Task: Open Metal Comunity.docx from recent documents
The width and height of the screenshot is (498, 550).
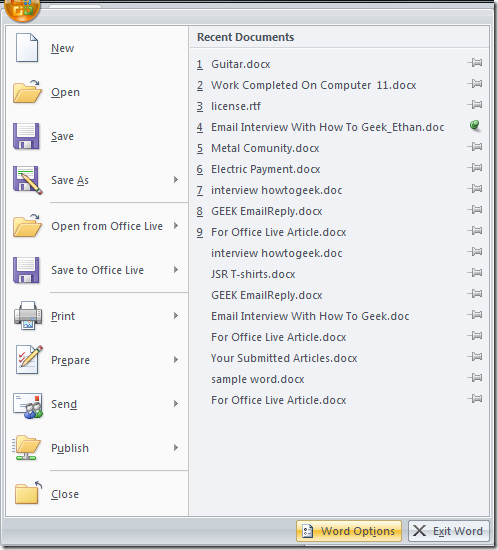Action: point(265,148)
